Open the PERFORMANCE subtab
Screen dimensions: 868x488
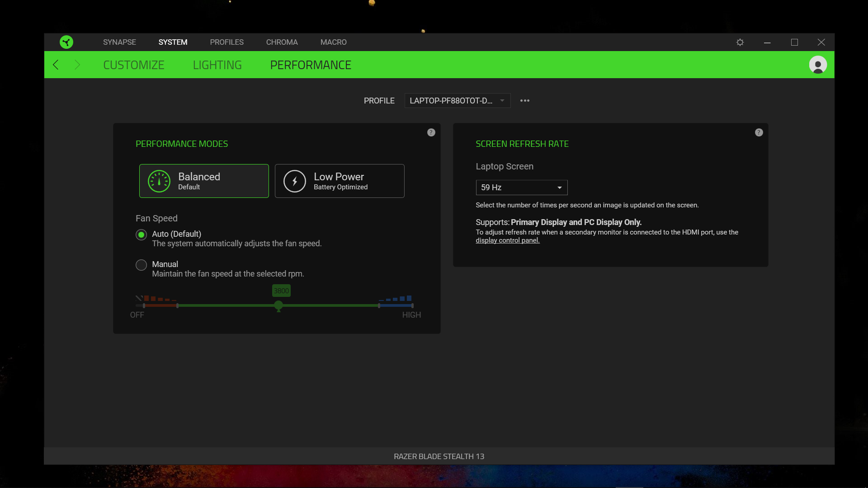coord(311,65)
